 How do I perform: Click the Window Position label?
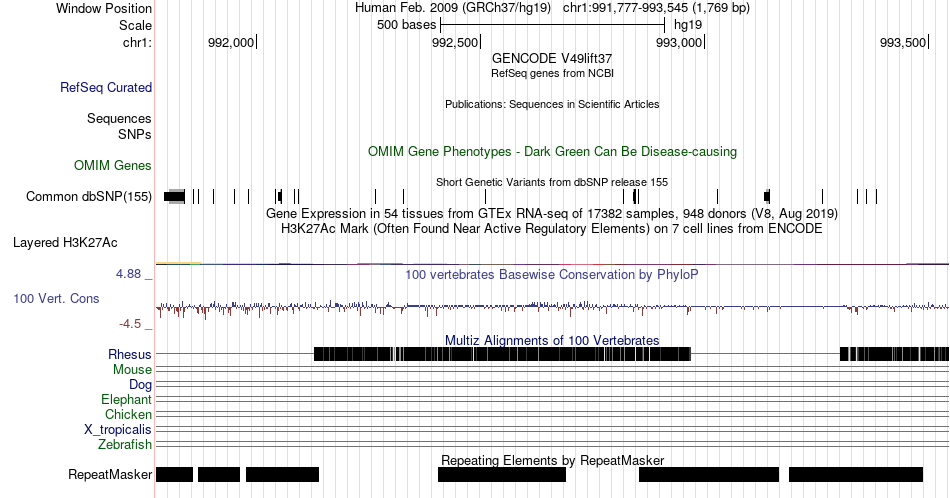pyautogui.click(x=104, y=8)
